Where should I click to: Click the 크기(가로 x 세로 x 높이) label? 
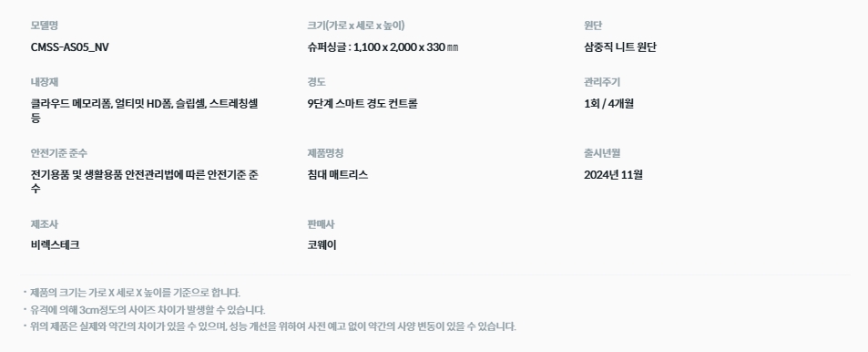click(x=356, y=26)
